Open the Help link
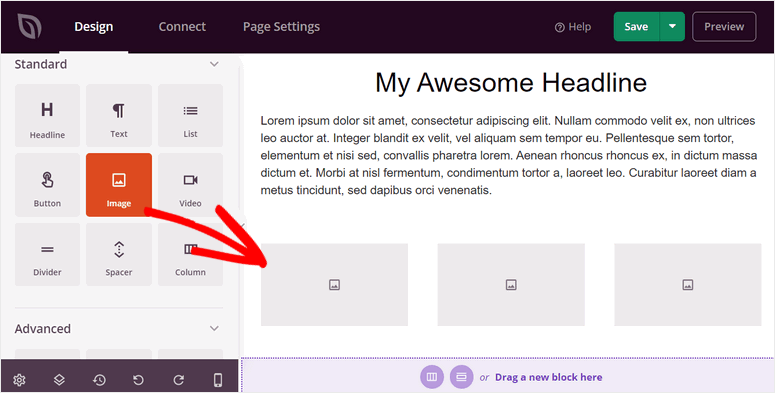775x393 pixels. [x=573, y=27]
